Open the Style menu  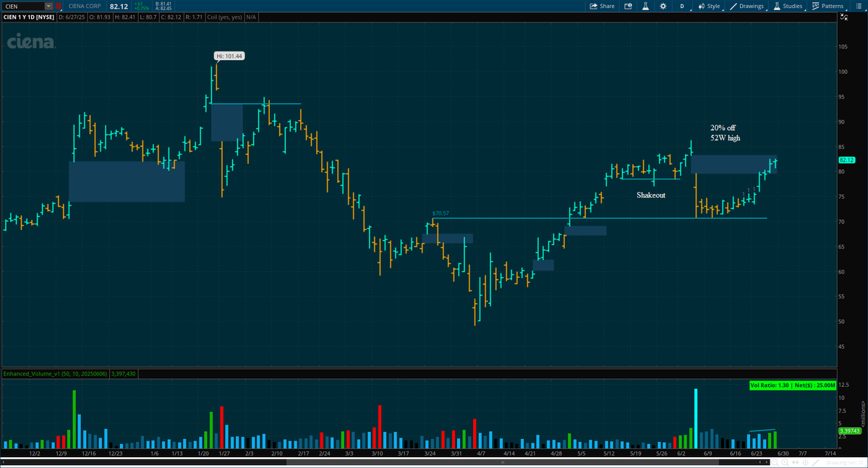pos(708,6)
